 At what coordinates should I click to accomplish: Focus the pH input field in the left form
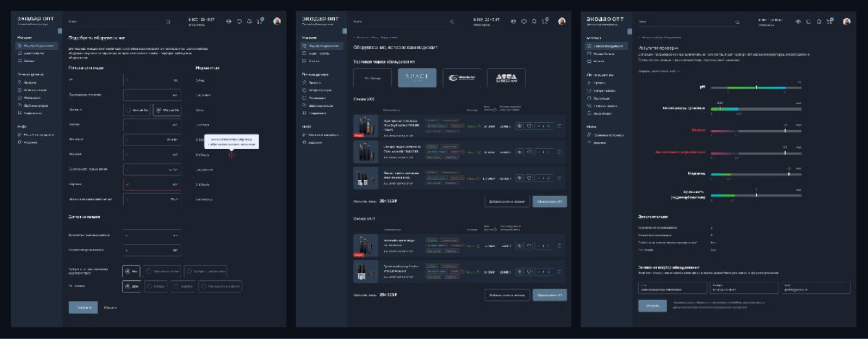pos(152,80)
